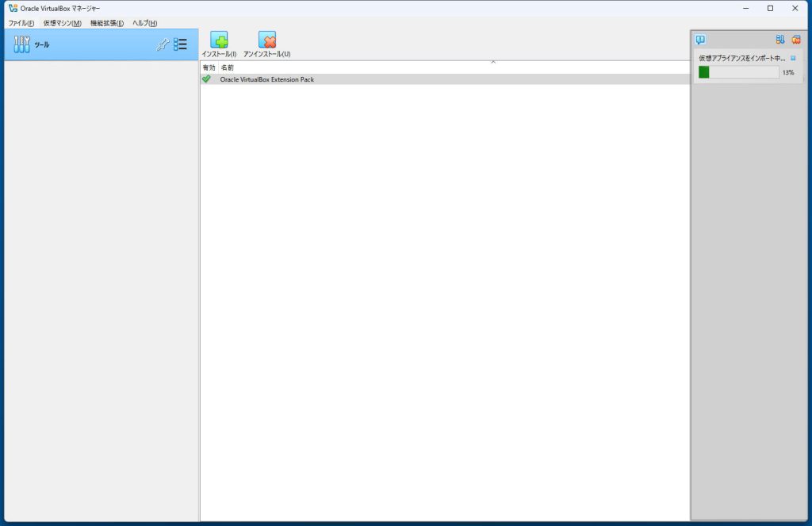
Task: Click the 仮想アプライアンスをインポート中... notification text
Action: coord(742,59)
